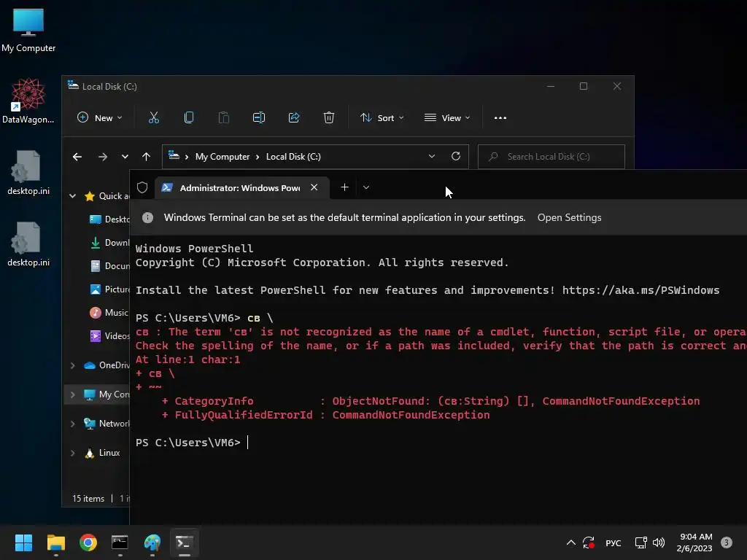This screenshot has height=560, width=747.
Task: Select the upper desktop.ini file
Action: pos(28,172)
